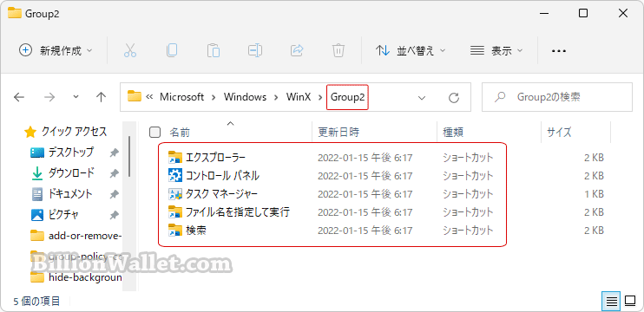The image size is (644, 312).
Task: Click the folder icon in address bar
Action: click(x=135, y=96)
